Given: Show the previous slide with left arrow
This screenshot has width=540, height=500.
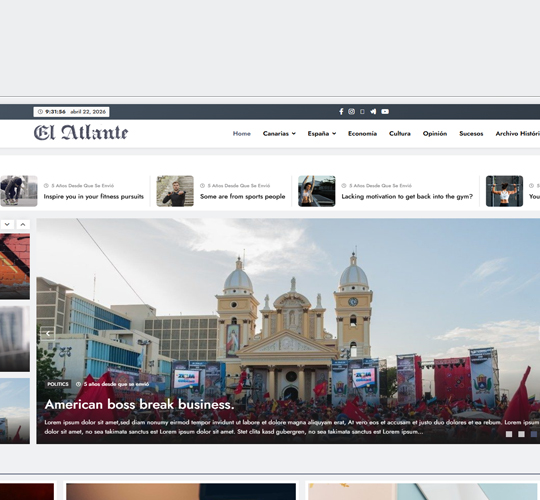Looking at the screenshot, I should (x=48, y=333).
